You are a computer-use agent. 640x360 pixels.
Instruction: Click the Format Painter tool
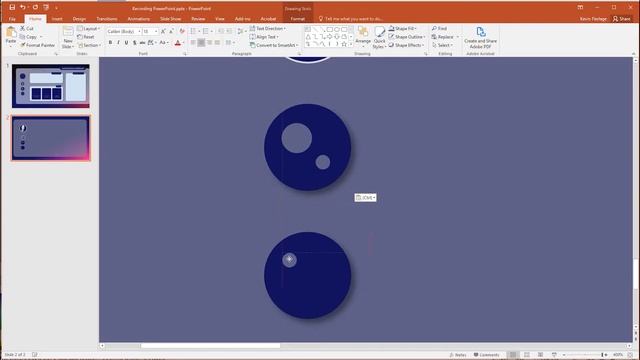(38, 45)
